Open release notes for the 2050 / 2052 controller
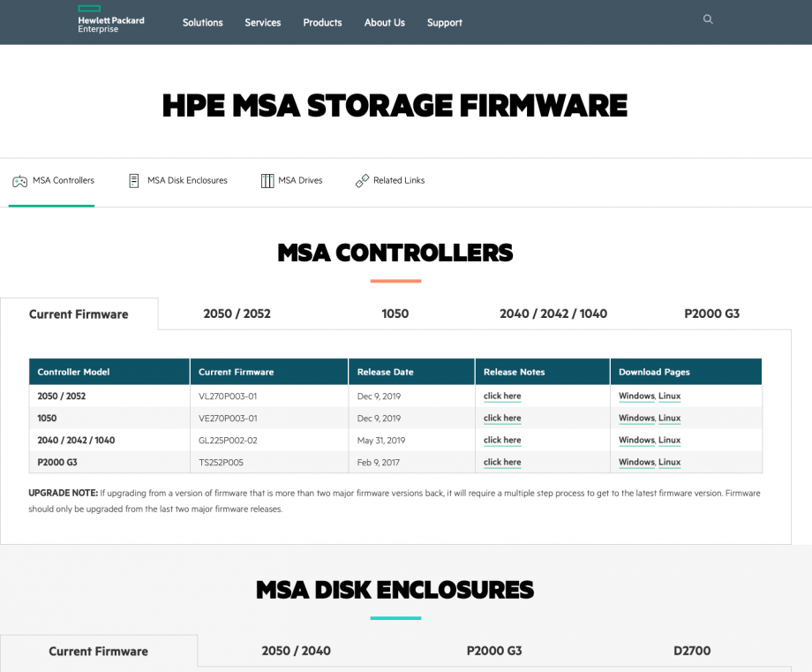 (501, 396)
